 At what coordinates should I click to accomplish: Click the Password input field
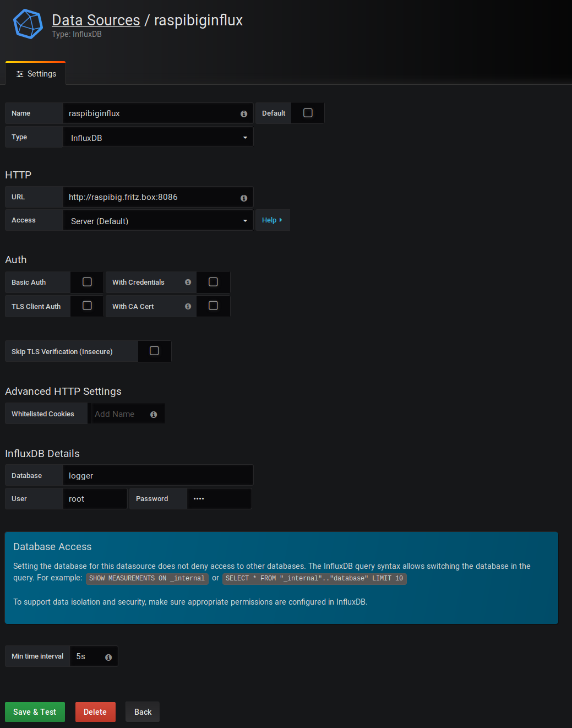[219, 499]
